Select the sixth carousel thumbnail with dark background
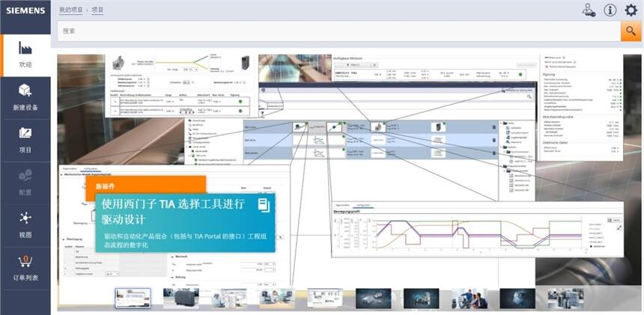This screenshot has width=644, height=315. tap(373, 299)
